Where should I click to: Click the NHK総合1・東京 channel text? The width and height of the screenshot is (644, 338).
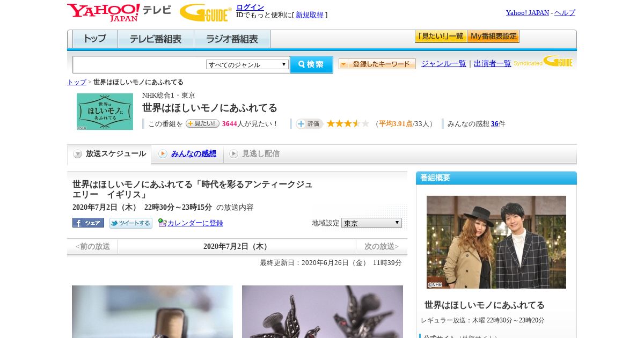click(169, 95)
